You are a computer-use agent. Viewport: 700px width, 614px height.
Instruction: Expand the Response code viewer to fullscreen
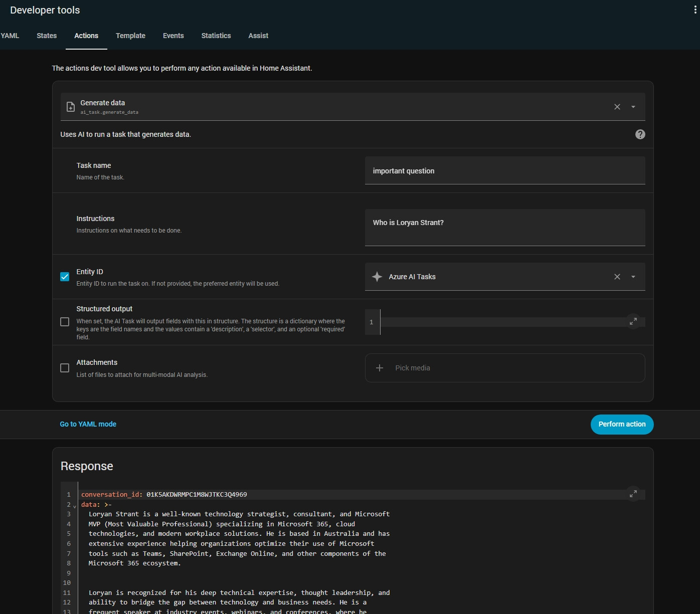click(x=633, y=494)
